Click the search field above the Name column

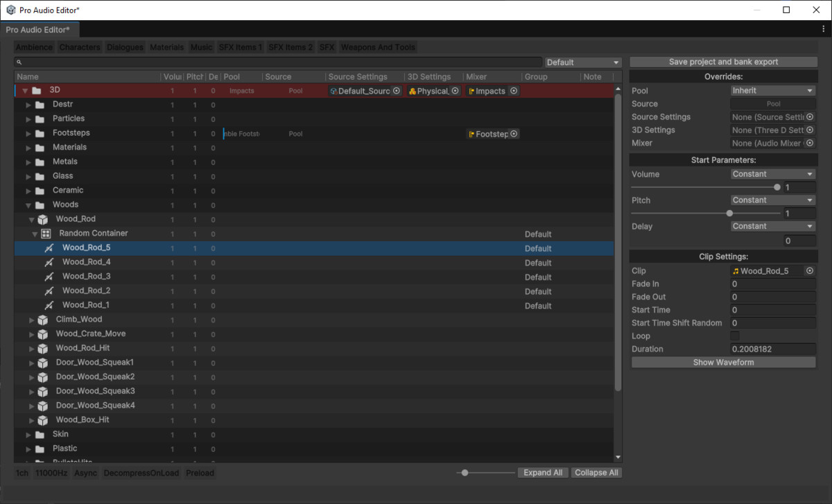pyautogui.click(x=278, y=62)
